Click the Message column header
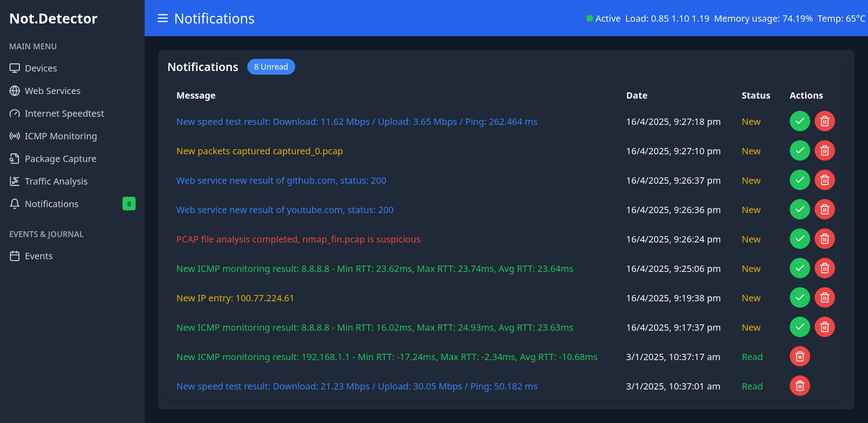The height and width of the screenshot is (423, 868). pos(196,95)
